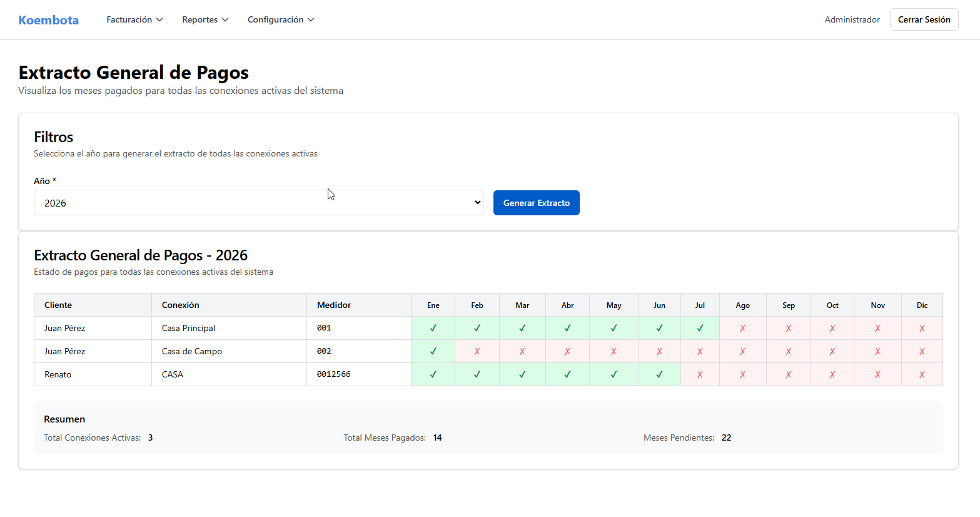980x517 pixels.
Task: Click the Koembota logo
Action: point(49,20)
